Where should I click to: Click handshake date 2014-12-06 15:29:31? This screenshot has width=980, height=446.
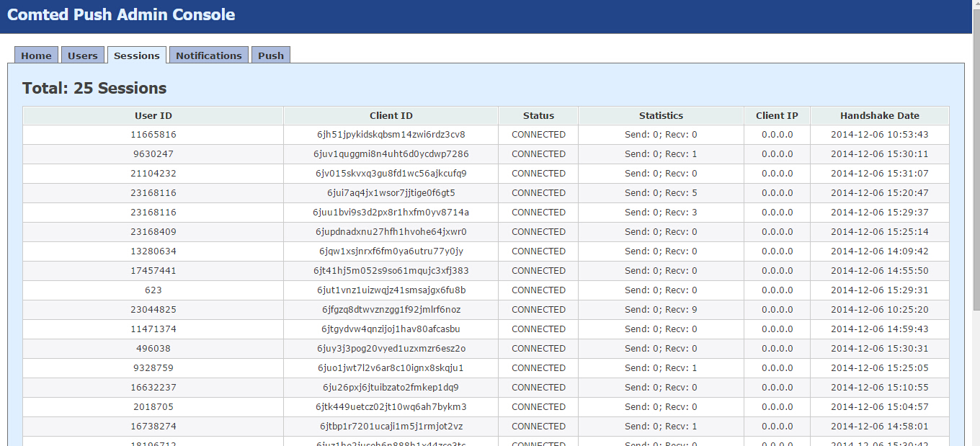880,290
